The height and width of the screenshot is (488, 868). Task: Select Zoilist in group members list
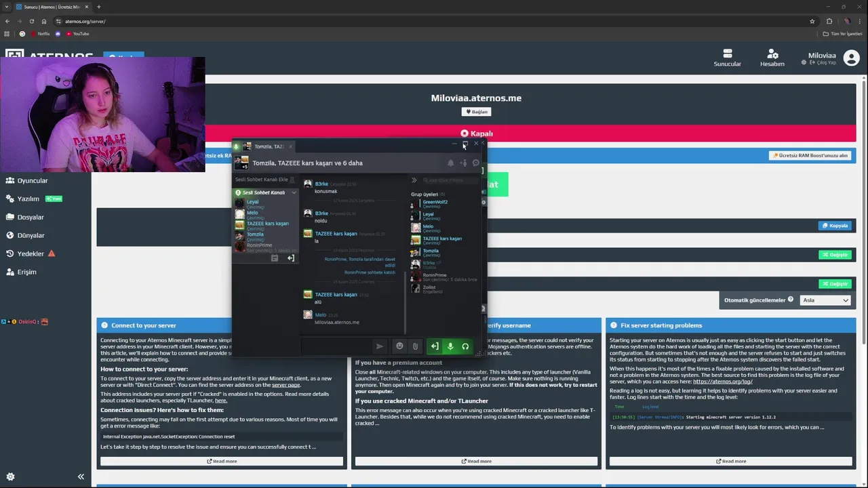click(429, 289)
